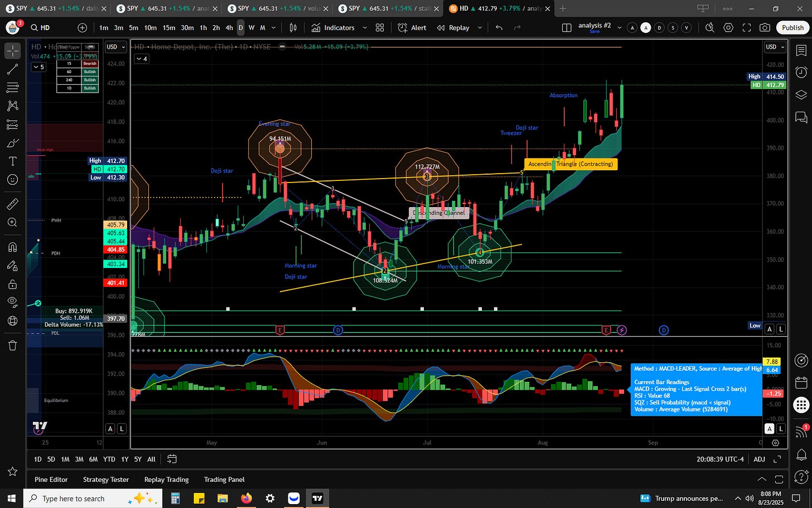Open quick search icon in top toolbar
The image size is (812, 508).
tap(710, 27)
